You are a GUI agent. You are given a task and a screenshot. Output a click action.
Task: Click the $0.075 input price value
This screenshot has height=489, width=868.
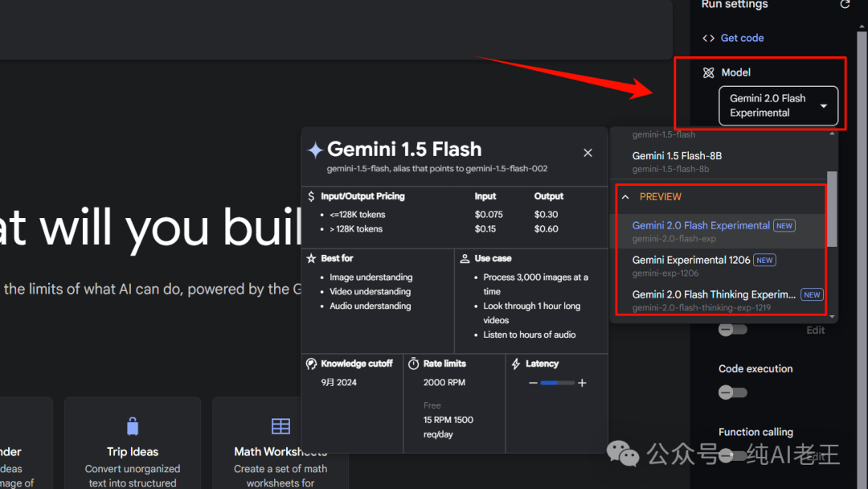pos(489,214)
